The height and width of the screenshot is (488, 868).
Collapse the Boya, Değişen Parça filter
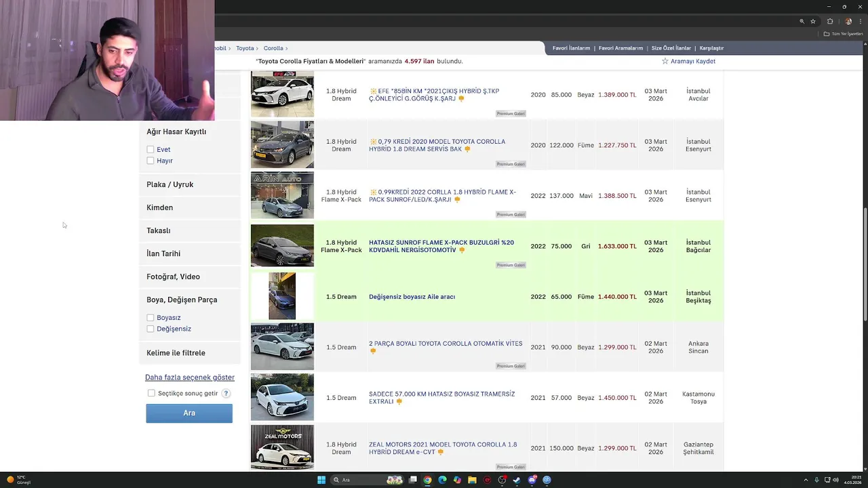click(190, 300)
